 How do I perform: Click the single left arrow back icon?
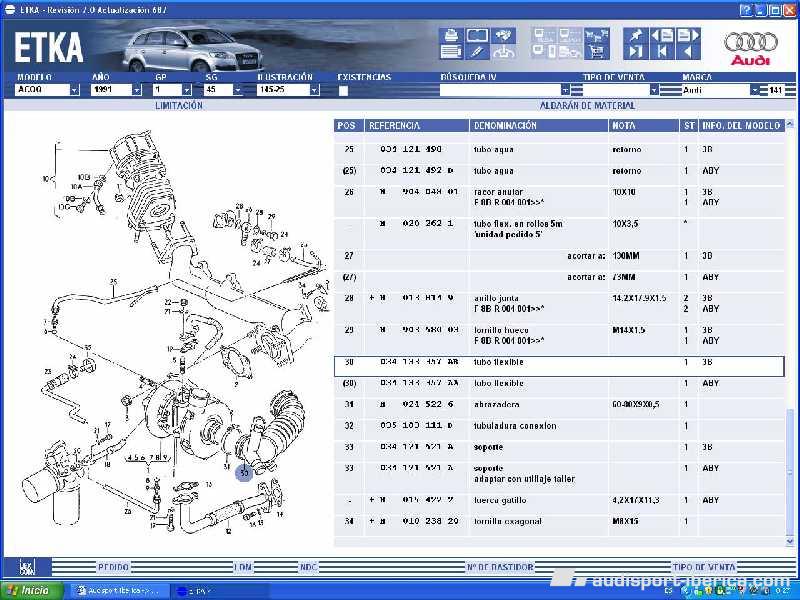coord(688,52)
